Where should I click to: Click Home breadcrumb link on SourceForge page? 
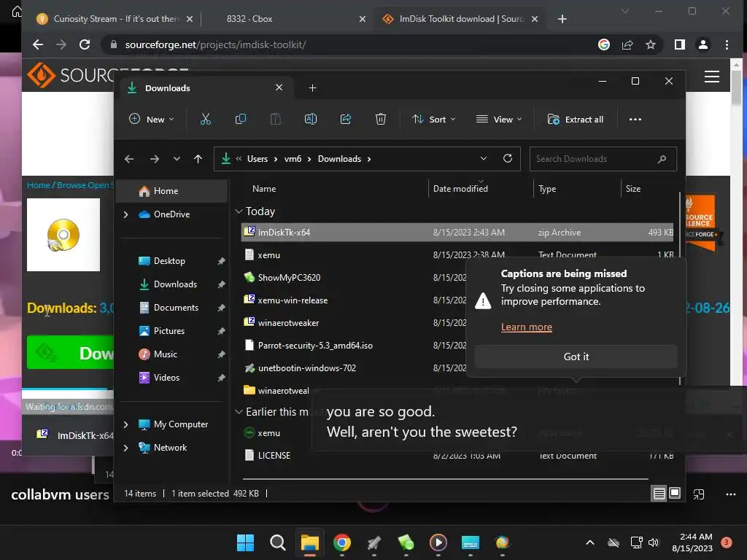tap(38, 184)
